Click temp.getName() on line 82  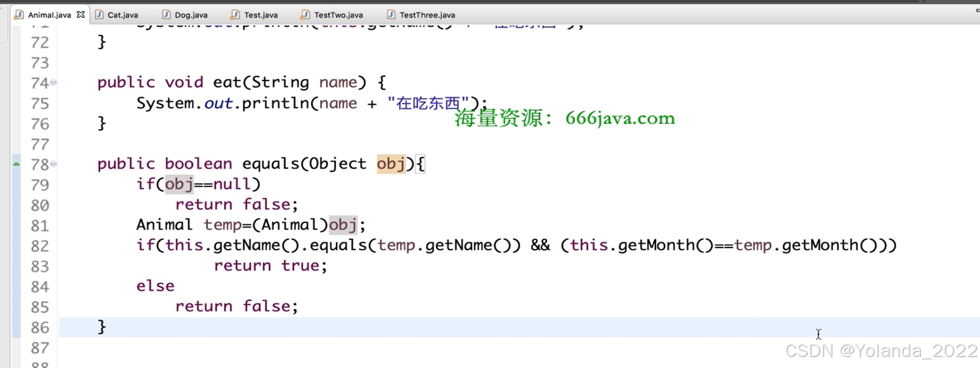(x=444, y=245)
